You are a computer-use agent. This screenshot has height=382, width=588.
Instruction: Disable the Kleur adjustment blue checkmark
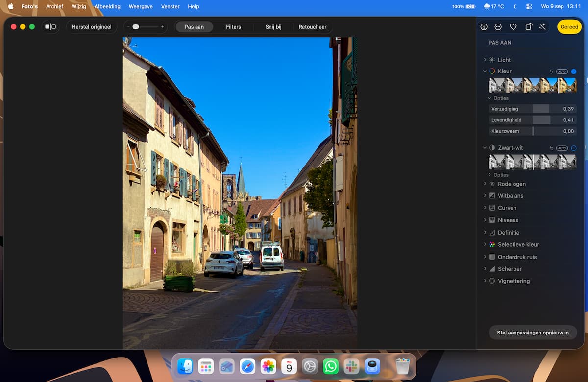tap(574, 72)
